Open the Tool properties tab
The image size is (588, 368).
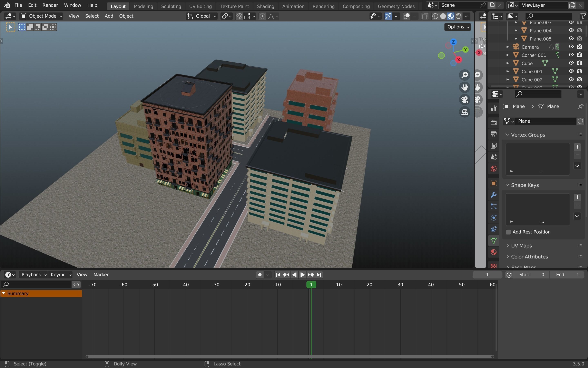pyautogui.click(x=493, y=108)
